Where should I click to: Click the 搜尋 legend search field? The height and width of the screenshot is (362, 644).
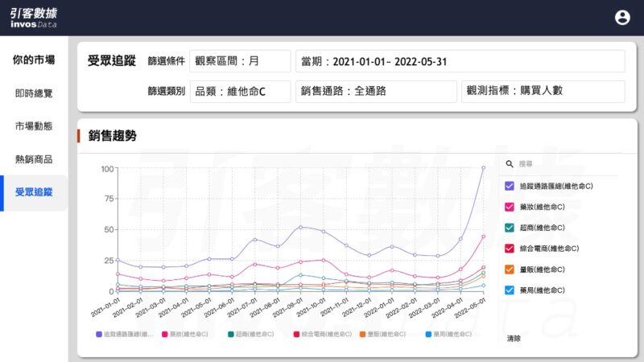pyautogui.click(x=563, y=163)
